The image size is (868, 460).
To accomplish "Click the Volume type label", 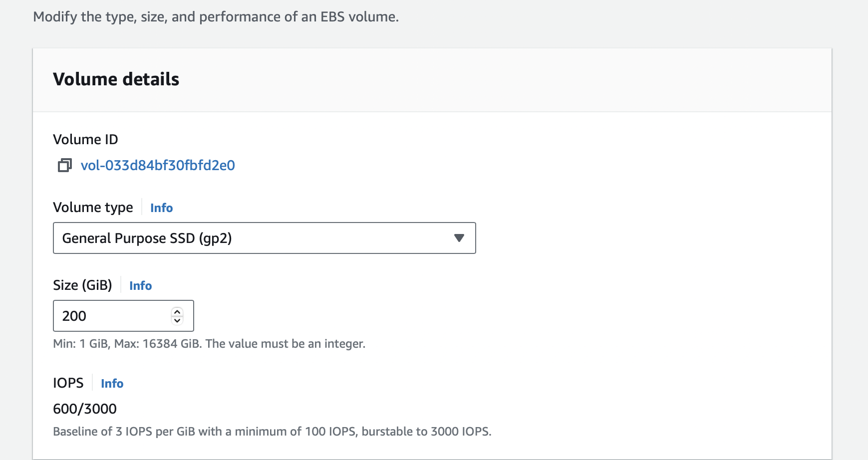I will [x=93, y=208].
